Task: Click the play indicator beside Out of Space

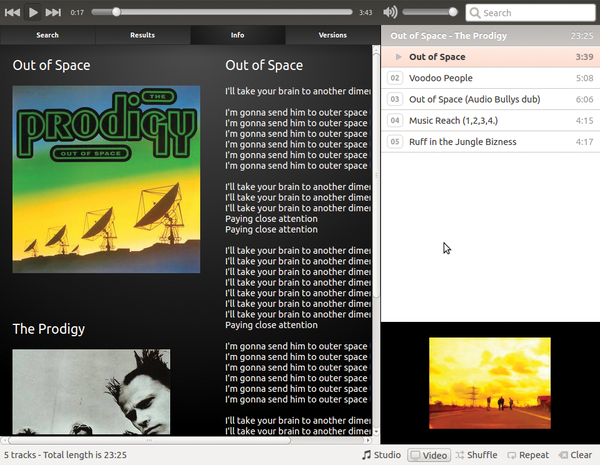Action: 398,57
